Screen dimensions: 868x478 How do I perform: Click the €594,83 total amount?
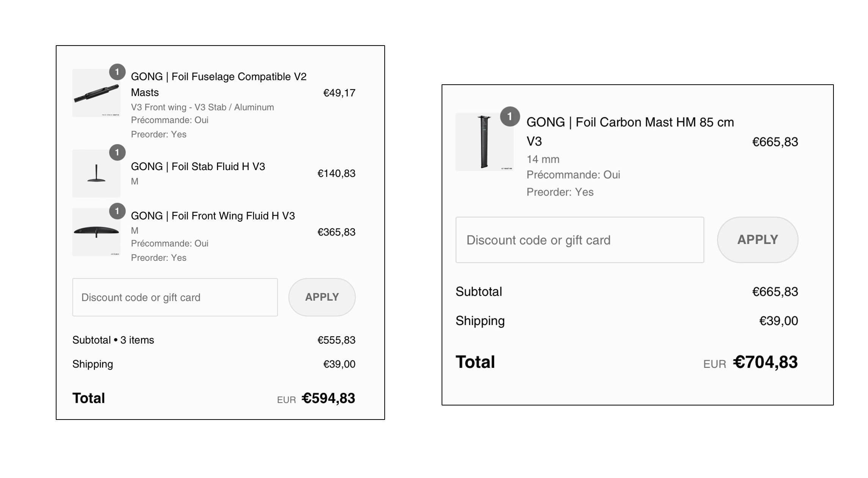click(328, 398)
